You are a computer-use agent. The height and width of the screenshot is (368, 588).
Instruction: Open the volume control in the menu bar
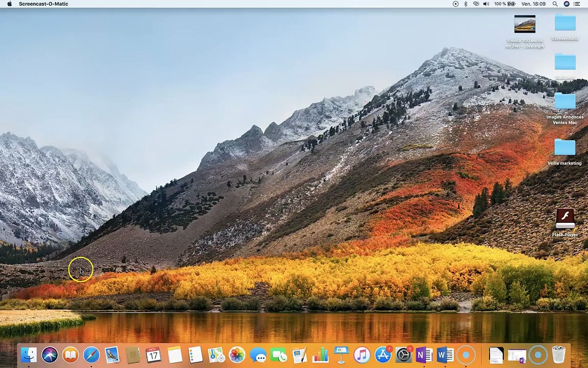[x=486, y=4]
